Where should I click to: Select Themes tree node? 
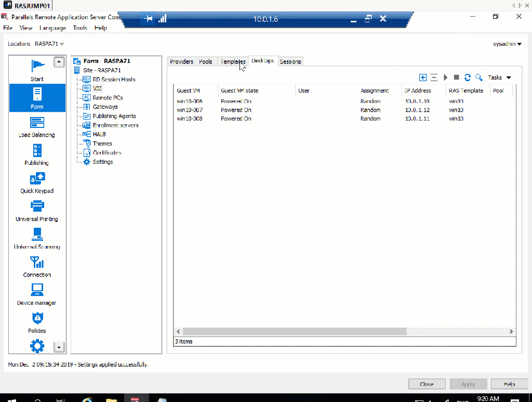coord(102,144)
